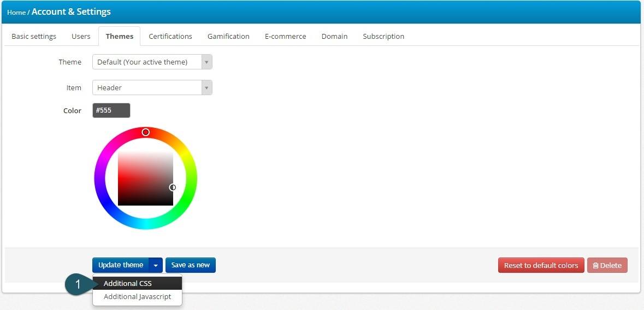
Task: Switch to the Users tab
Action: (x=81, y=36)
